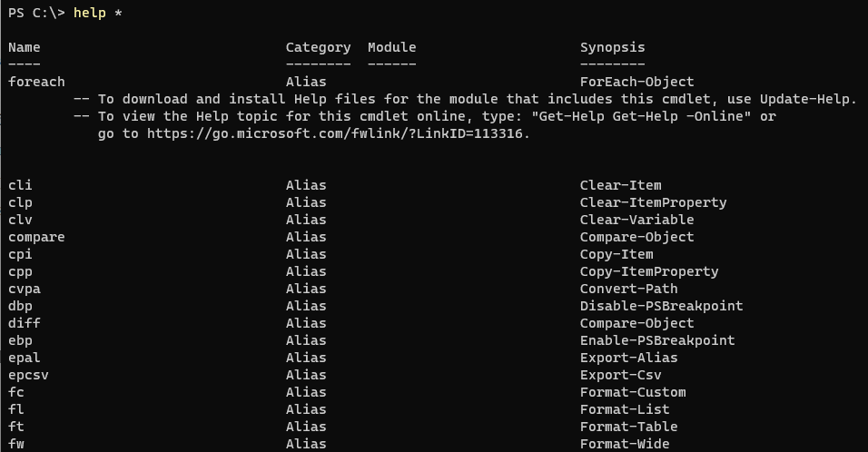This screenshot has width=868, height=452.
Task: Select the cli alias entry
Action: pyautogui.click(x=20, y=185)
